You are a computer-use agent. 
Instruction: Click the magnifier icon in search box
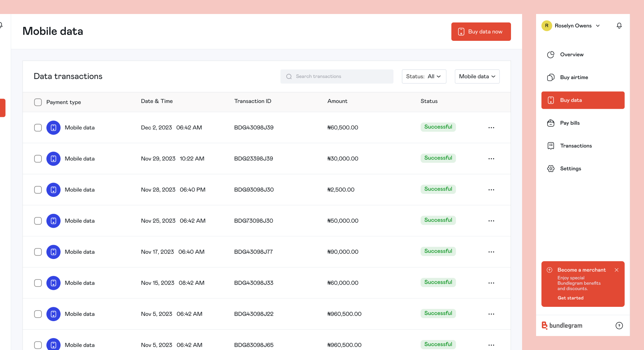(x=289, y=76)
